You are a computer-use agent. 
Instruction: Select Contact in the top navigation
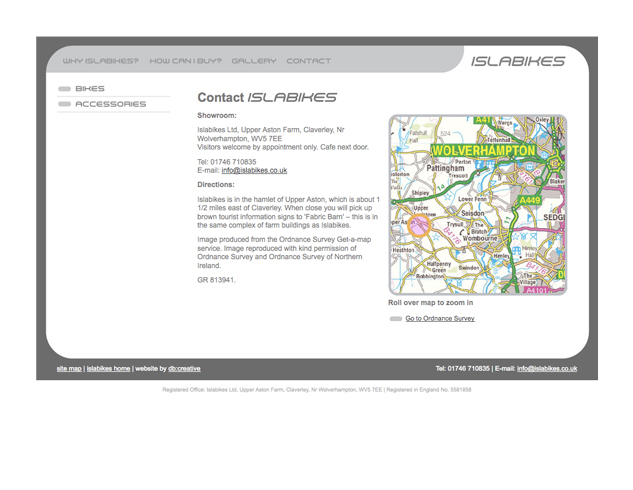pos(308,61)
